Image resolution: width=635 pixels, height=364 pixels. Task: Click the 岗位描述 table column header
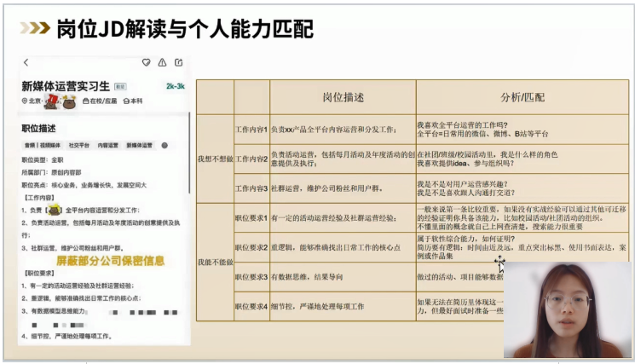coord(343,96)
